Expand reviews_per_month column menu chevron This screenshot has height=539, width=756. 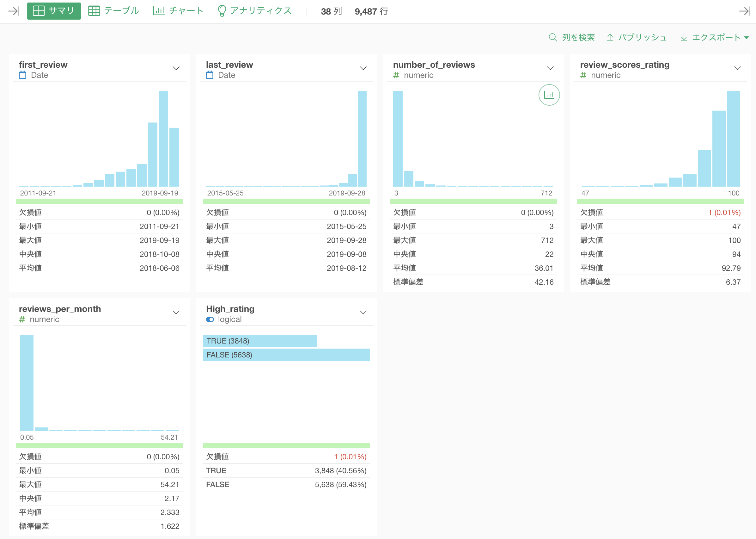[176, 313]
